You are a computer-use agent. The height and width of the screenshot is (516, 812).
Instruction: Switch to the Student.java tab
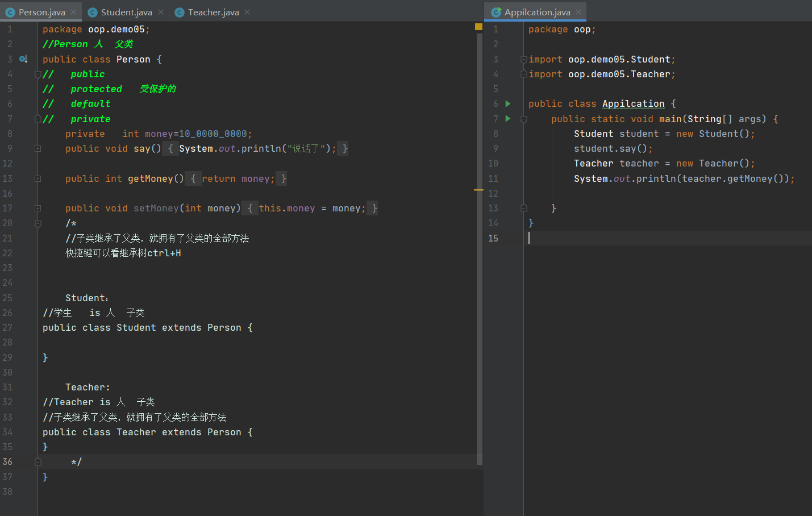point(126,12)
